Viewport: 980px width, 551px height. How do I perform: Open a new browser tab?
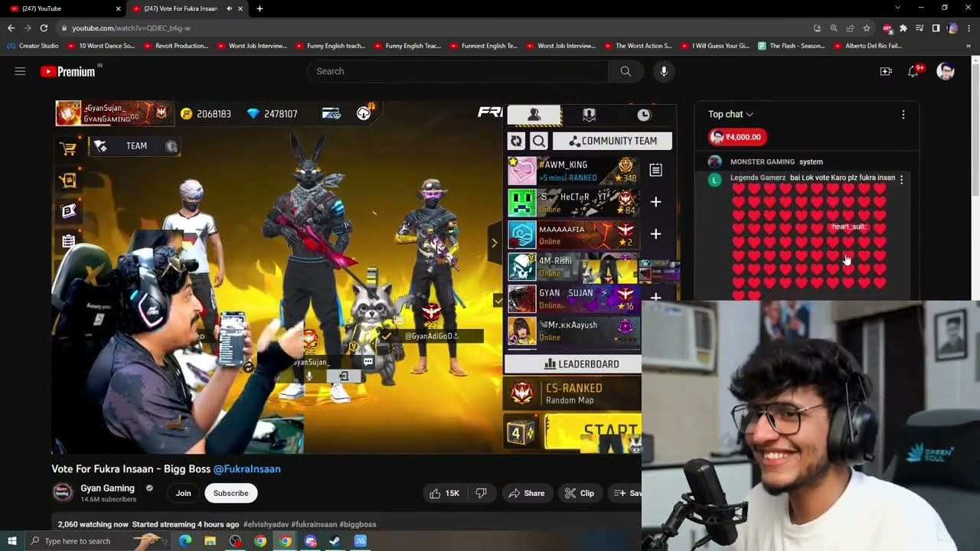click(x=260, y=8)
